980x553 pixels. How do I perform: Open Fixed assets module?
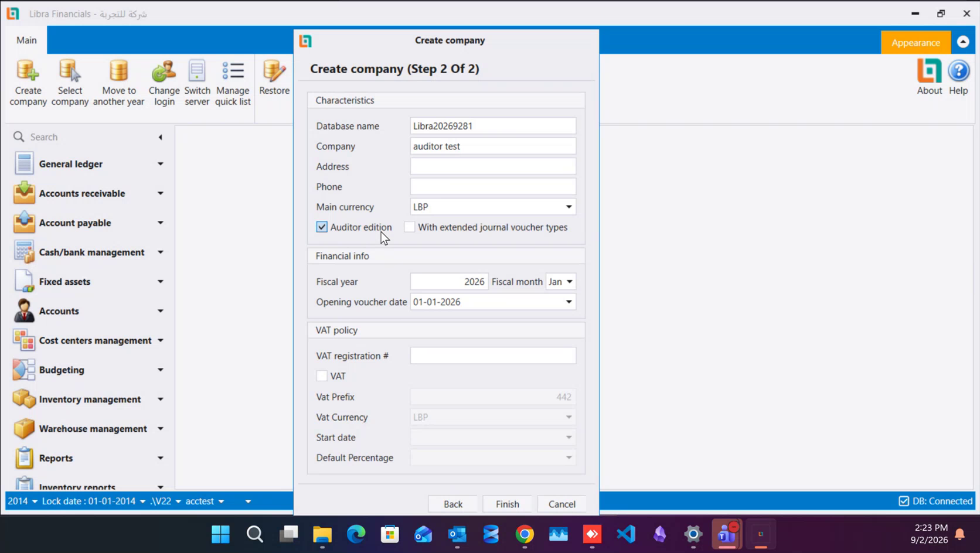click(x=88, y=281)
